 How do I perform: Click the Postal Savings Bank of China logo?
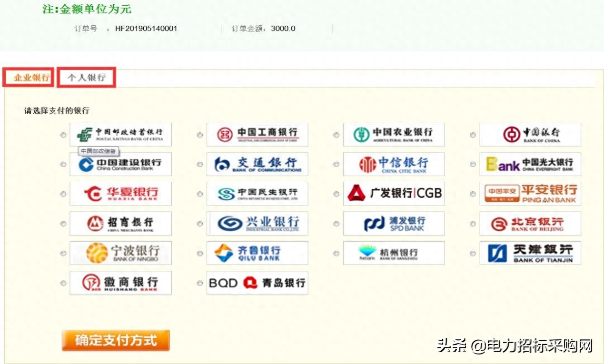coord(120,135)
